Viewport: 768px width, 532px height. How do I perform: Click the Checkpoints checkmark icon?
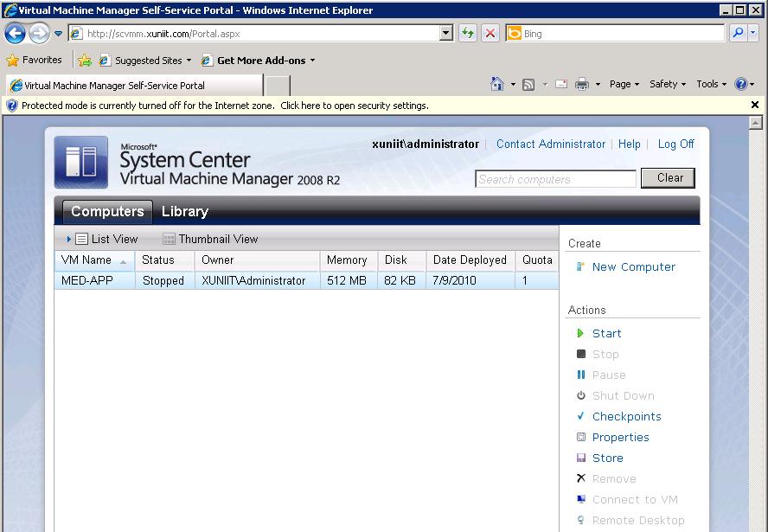click(x=581, y=416)
